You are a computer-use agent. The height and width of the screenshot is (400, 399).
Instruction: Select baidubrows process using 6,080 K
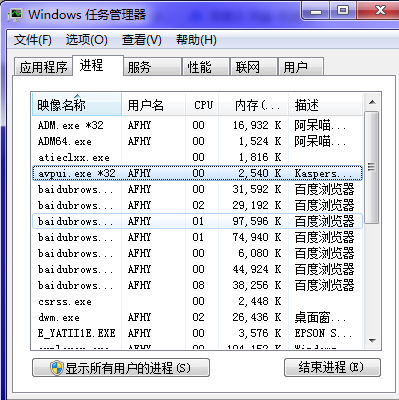[x=197, y=253]
